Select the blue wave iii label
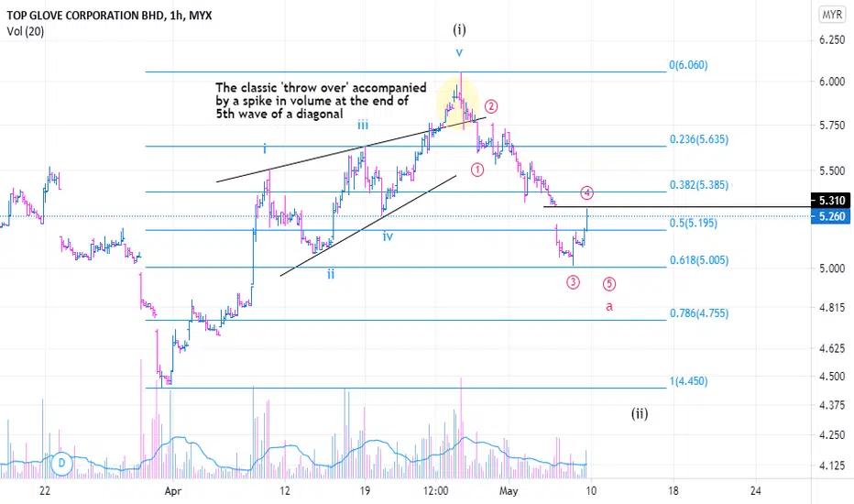854x504 pixels. click(363, 126)
